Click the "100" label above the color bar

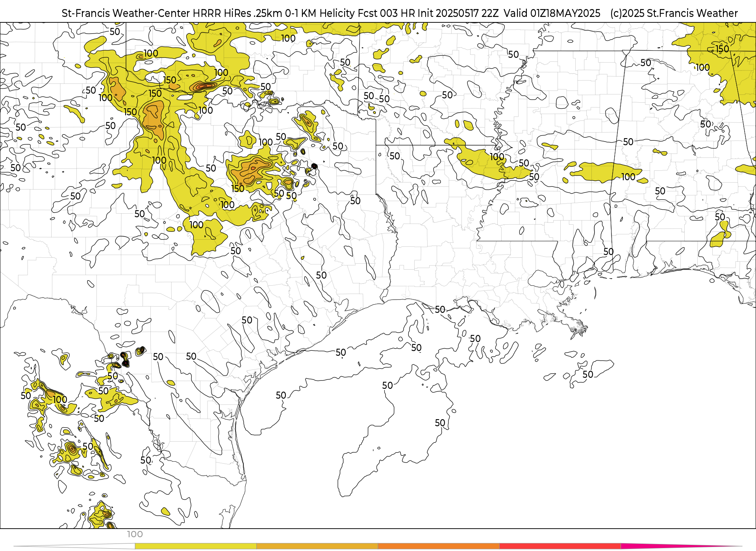click(135, 534)
